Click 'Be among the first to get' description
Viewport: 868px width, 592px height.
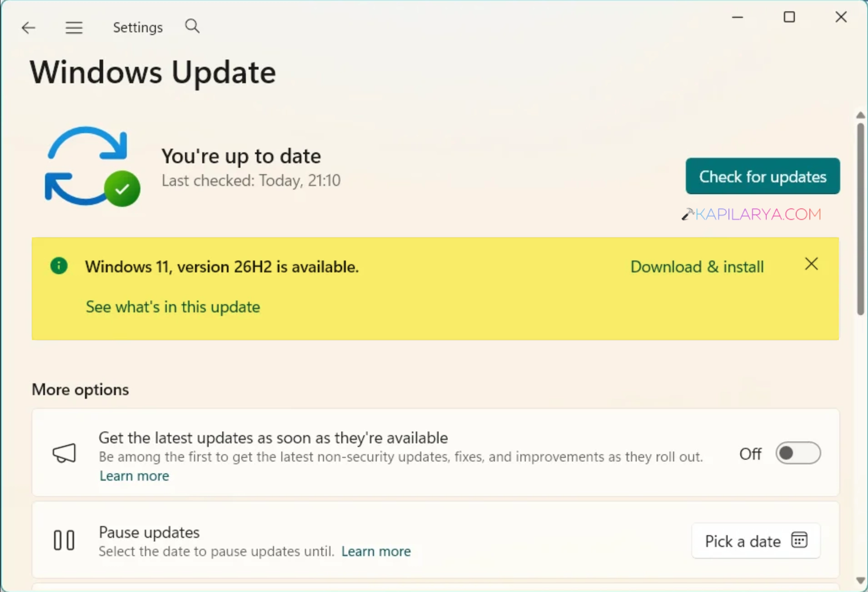401,457
